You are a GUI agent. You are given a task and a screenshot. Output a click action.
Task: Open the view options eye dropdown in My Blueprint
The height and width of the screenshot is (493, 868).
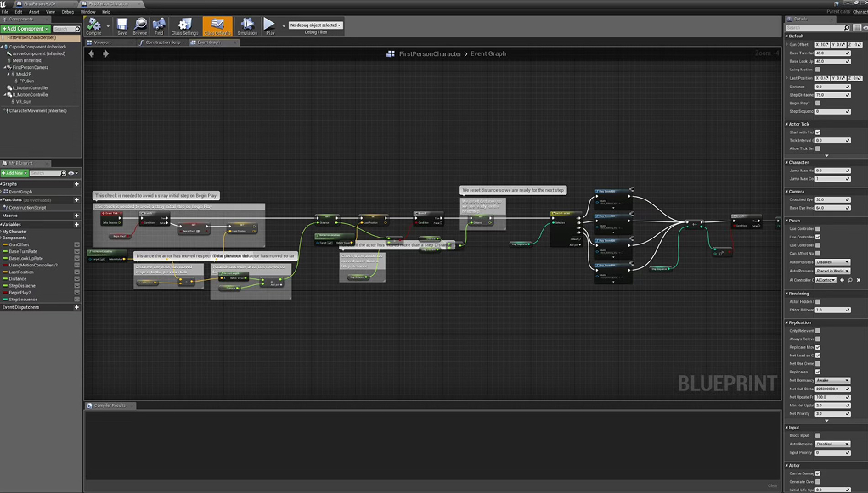click(72, 173)
